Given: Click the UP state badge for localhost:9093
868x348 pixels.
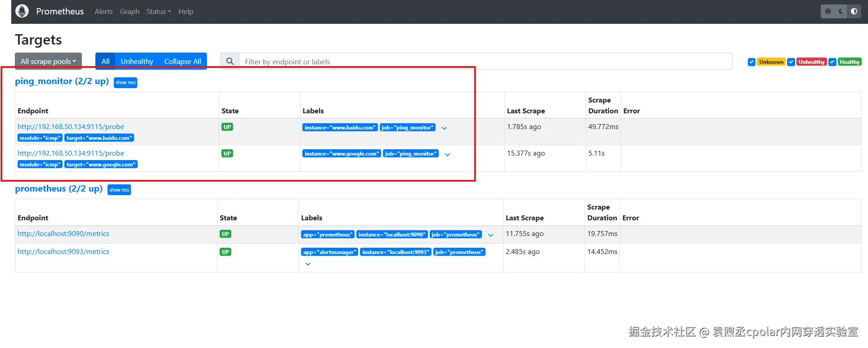Looking at the screenshot, I should (x=225, y=252).
